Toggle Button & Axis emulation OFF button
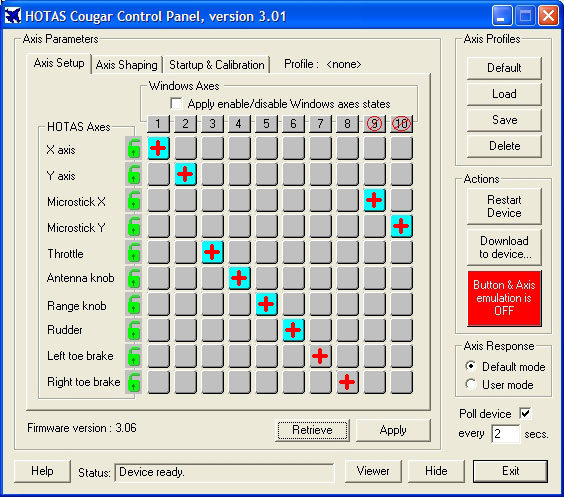 [x=504, y=298]
